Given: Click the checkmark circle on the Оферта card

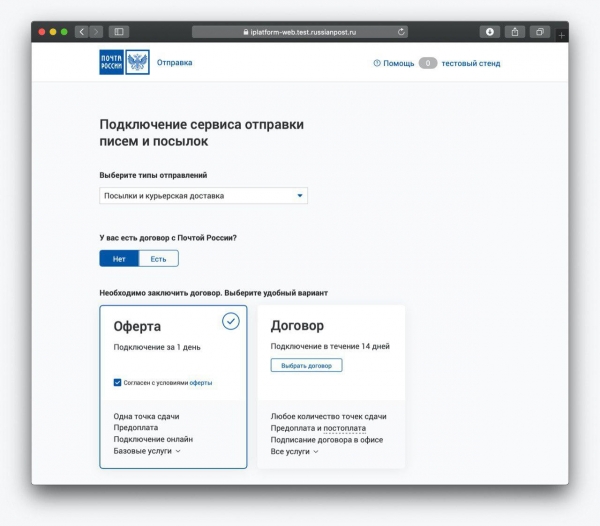Looking at the screenshot, I should [231, 321].
